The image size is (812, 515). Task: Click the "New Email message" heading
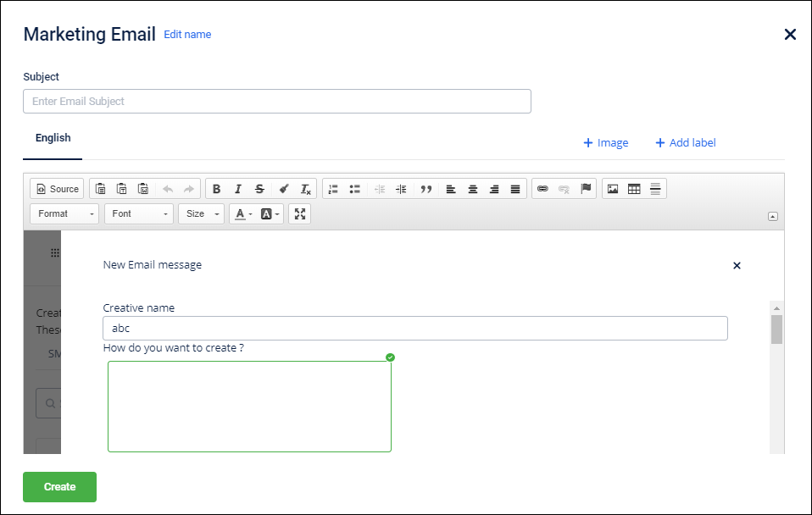[153, 265]
